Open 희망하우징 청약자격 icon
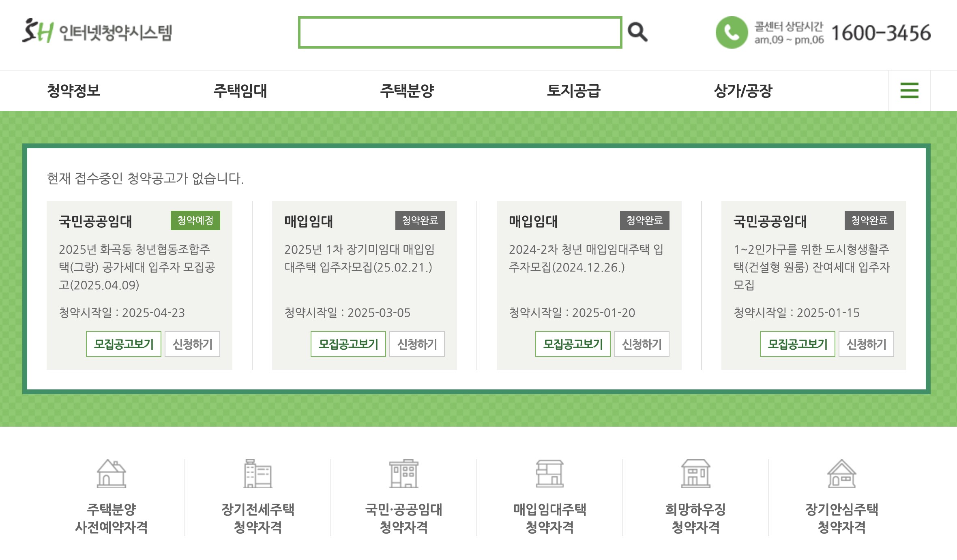 [x=695, y=473]
